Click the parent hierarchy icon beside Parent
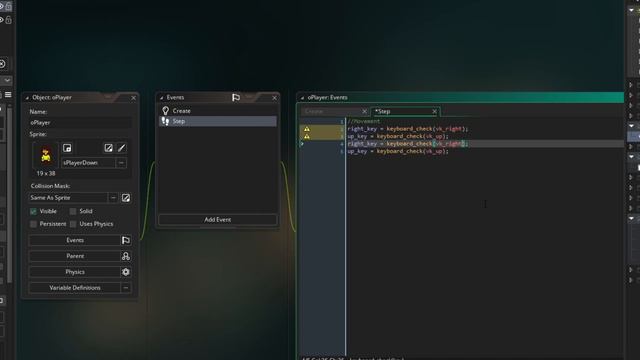This screenshot has height=360, width=640. tap(126, 256)
